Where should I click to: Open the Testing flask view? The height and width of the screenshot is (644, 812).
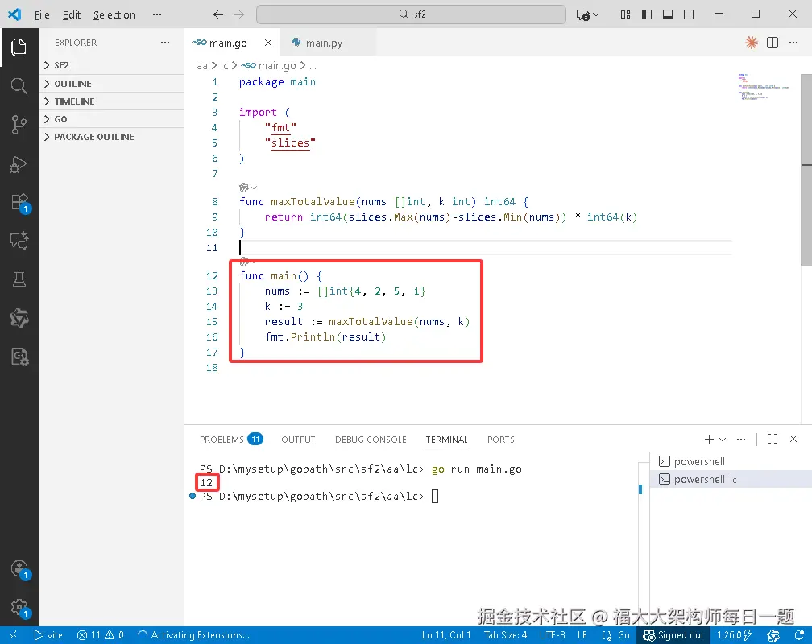[x=19, y=279]
